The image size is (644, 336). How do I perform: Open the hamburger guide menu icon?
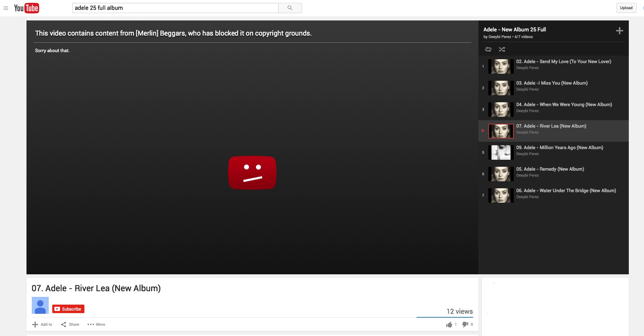6,8
